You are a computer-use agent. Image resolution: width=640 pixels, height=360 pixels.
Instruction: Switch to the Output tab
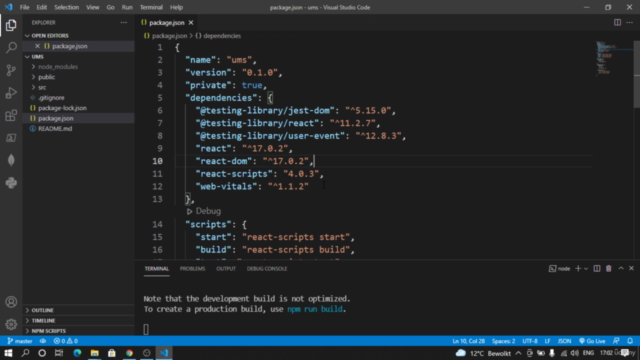pos(226,269)
